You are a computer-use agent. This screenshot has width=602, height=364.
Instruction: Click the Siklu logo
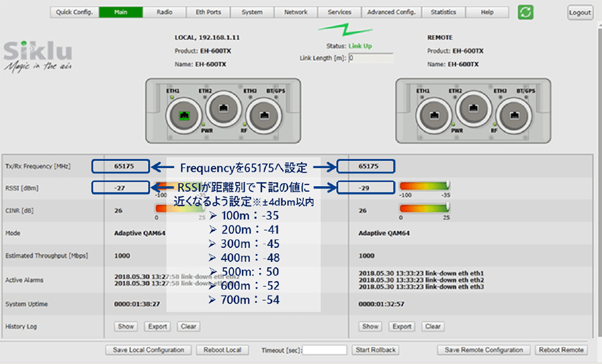tap(38, 56)
